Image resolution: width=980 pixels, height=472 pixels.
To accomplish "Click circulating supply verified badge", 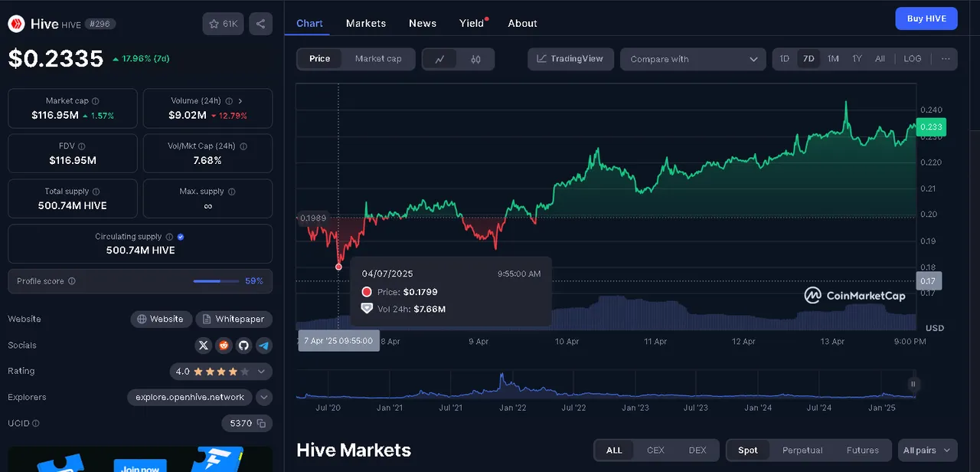I will click(181, 237).
